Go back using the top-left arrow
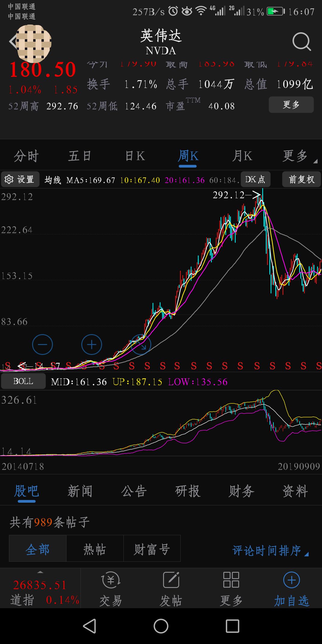This screenshot has height=644, width=322. coord(13,42)
